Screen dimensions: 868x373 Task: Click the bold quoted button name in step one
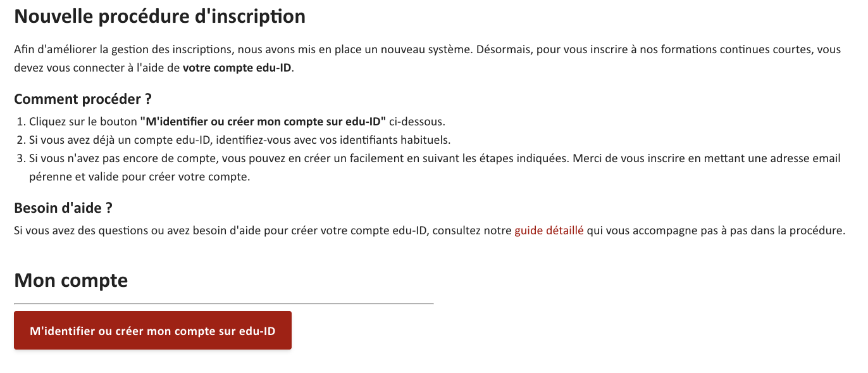click(263, 122)
